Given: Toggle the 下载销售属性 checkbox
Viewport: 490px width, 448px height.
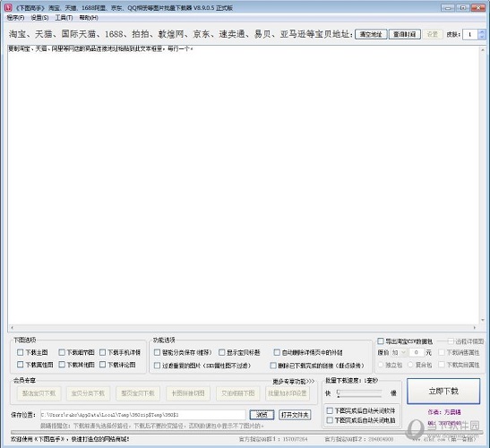Looking at the screenshot, I should [x=442, y=353].
